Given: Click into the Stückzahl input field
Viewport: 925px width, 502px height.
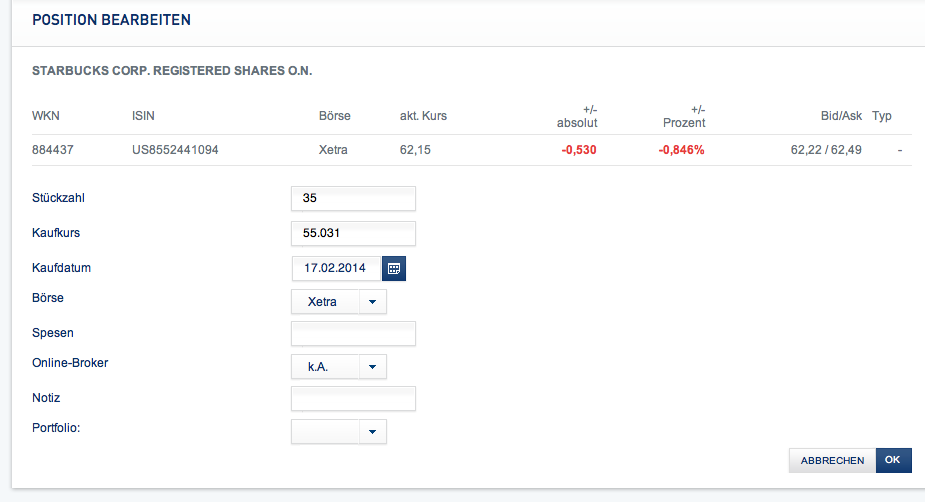Looking at the screenshot, I should [x=353, y=198].
